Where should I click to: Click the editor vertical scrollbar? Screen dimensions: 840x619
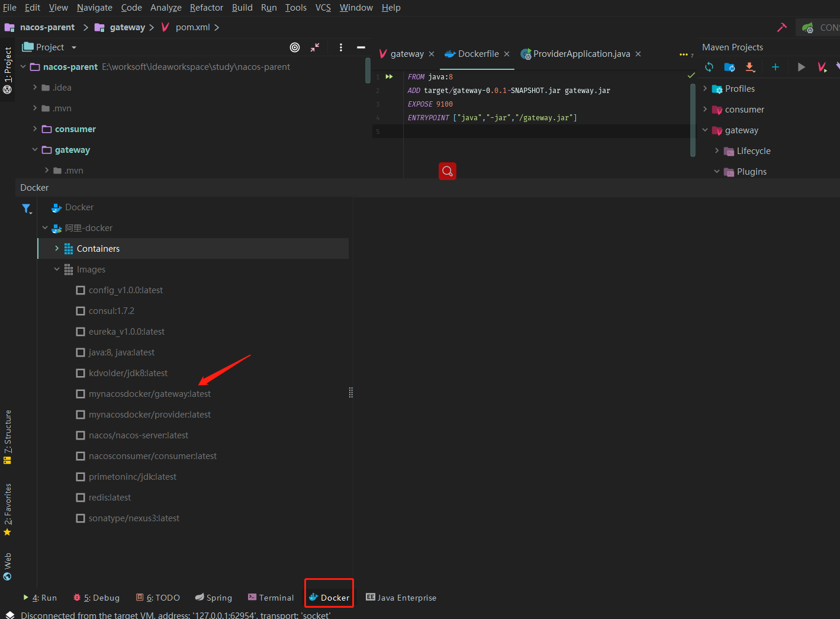pos(693,119)
